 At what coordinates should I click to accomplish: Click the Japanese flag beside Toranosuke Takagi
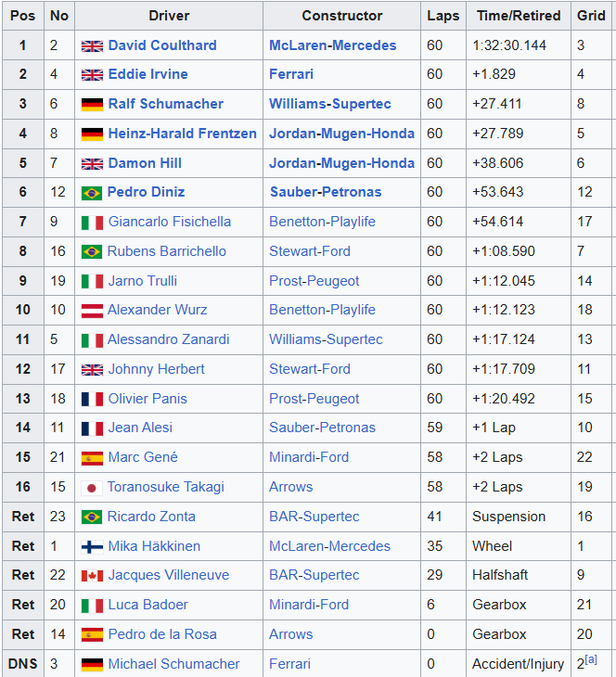[92, 488]
